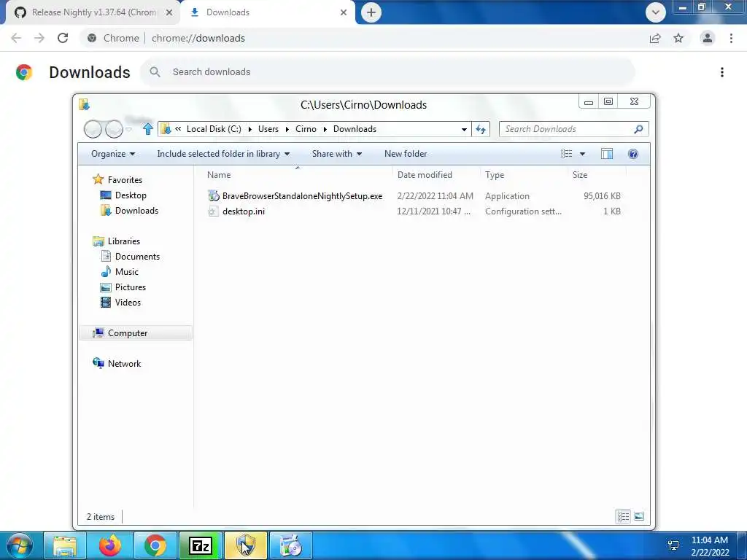This screenshot has height=560, width=747.
Task: Open tab search dropdown in Chrome
Action: coord(656,12)
